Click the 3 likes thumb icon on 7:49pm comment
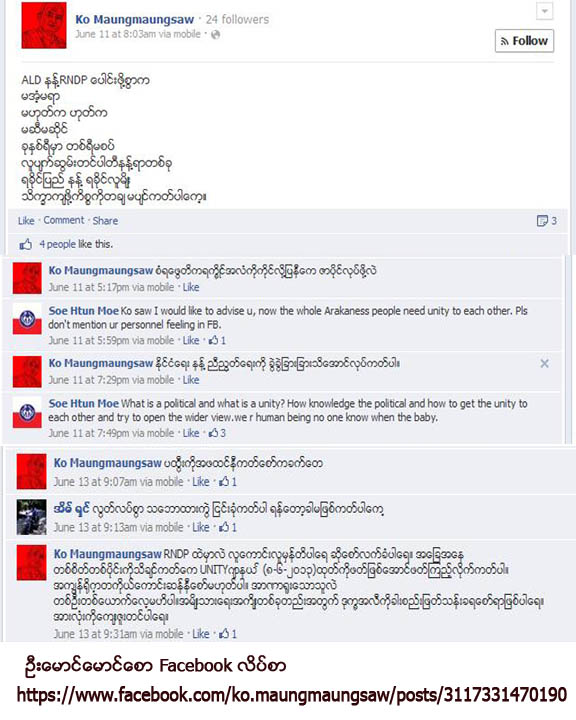Image resolution: width=576 pixels, height=720 pixels. (x=217, y=433)
